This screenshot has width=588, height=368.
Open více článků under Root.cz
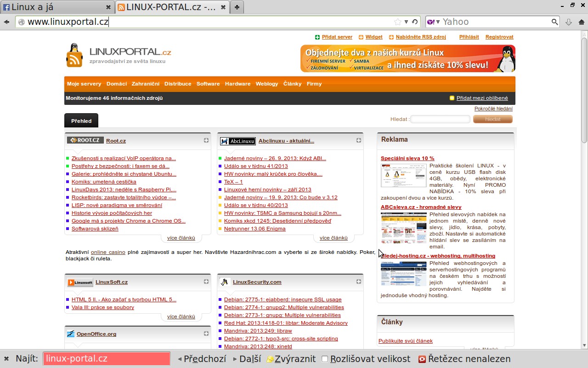point(181,238)
